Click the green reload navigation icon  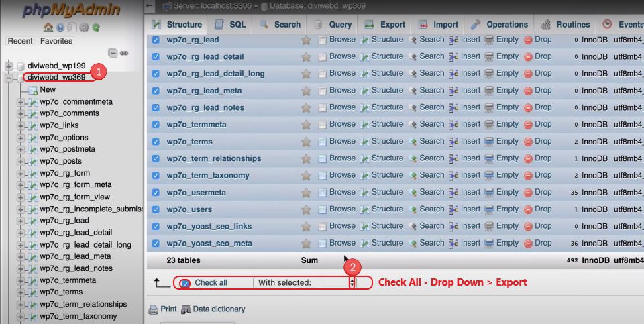(96, 28)
